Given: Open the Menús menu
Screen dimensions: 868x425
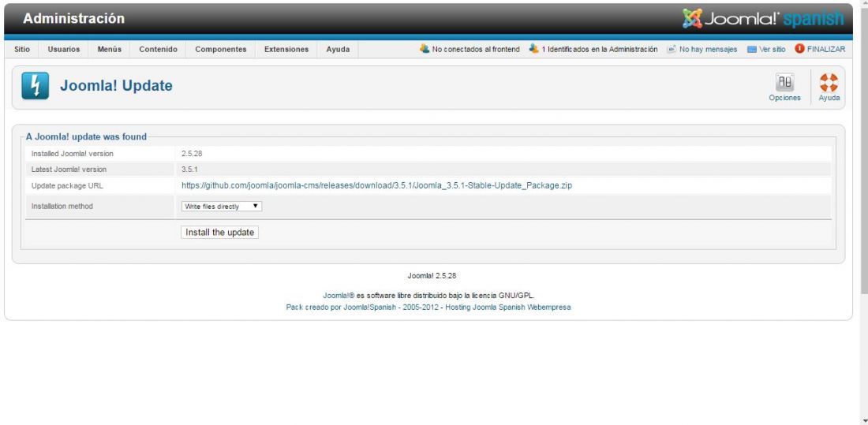Looking at the screenshot, I should click(x=110, y=49).
